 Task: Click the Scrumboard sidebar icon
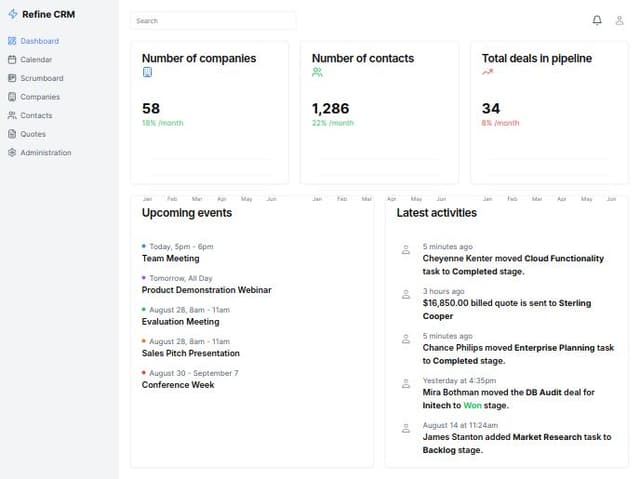(x=12, y=78)
